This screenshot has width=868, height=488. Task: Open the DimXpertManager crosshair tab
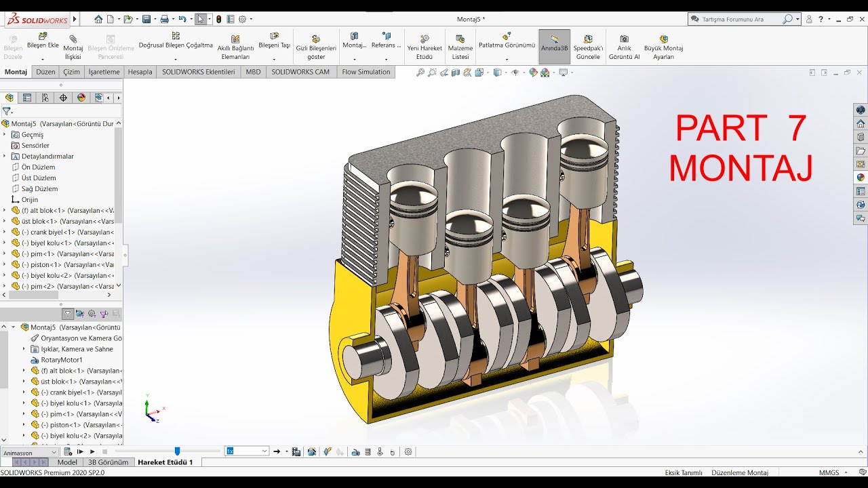(x=63, y=98)
